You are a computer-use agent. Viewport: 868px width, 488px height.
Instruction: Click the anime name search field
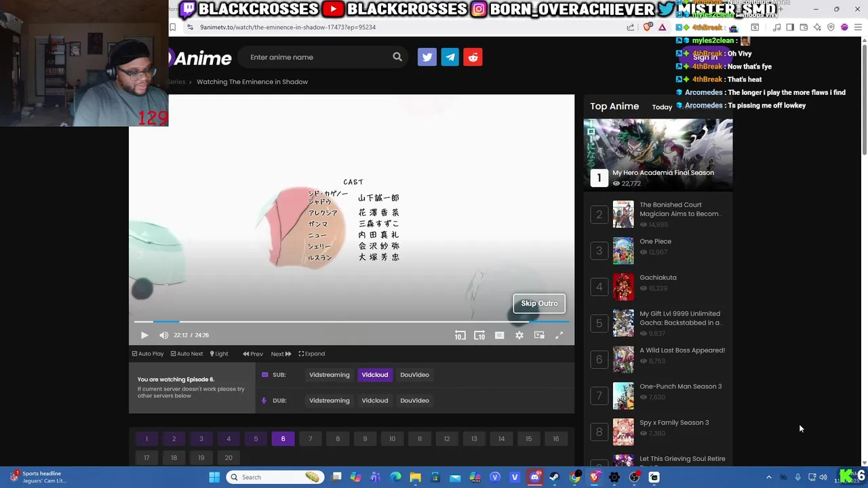[x=315, y=57]
